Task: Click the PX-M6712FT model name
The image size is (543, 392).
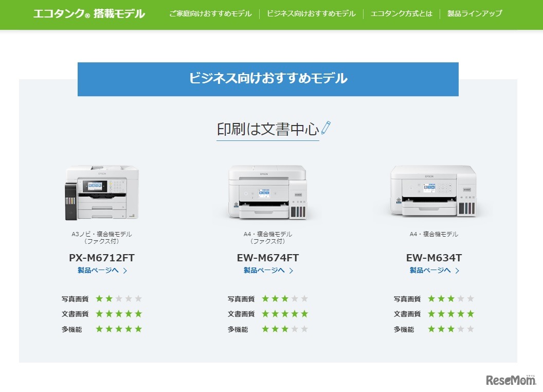Action: [x=102, y=258]
